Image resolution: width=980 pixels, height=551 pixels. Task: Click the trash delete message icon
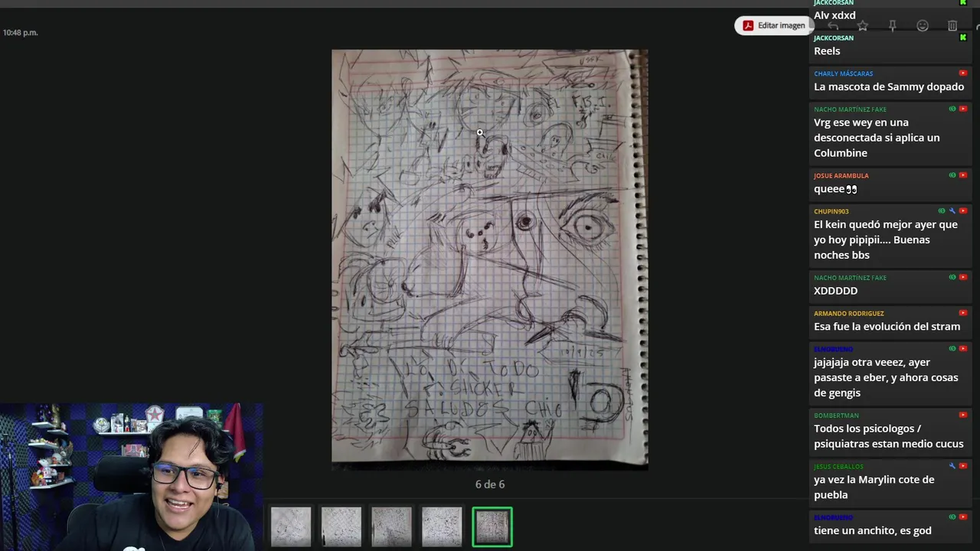[952, 26]
